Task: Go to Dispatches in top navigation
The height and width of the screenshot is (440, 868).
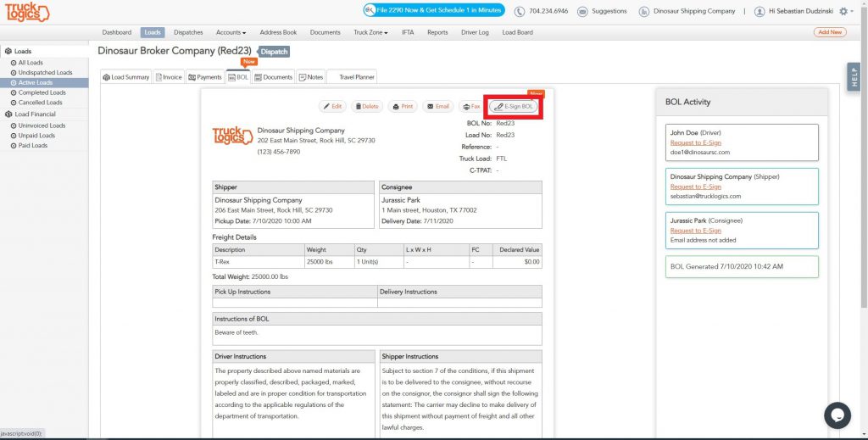Action: click(x=188, y=33)
